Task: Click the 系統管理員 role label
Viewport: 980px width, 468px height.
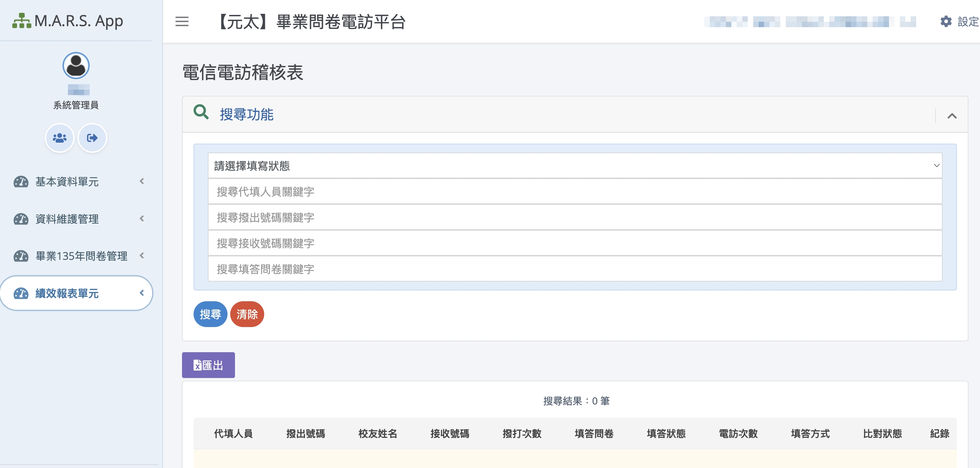Action: point(76,105)
